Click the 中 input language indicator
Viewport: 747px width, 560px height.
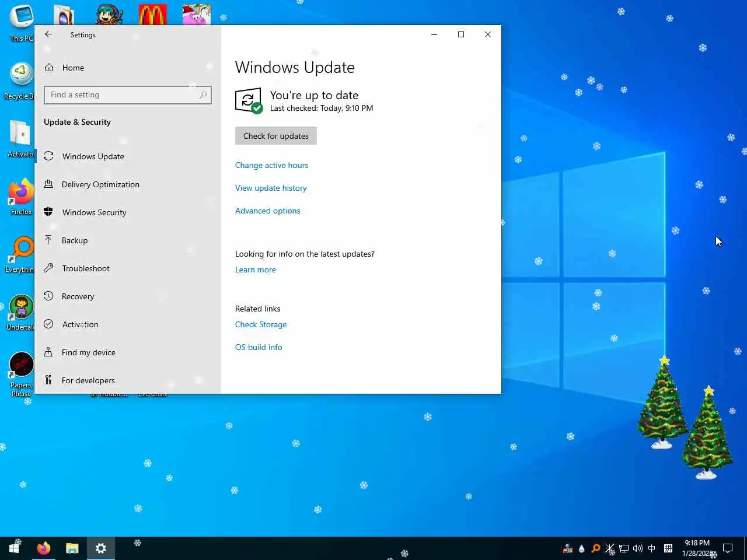point(652,548)
